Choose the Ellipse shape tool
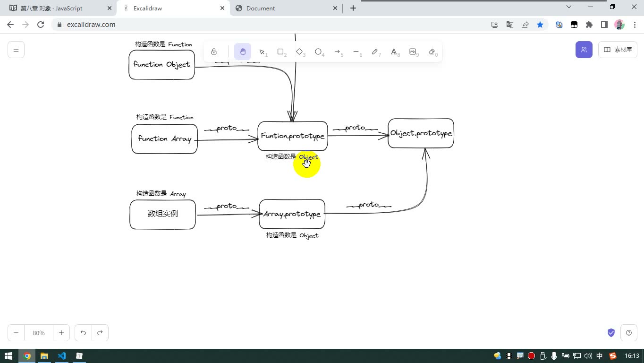The image size is (644, 363). (319, 52)
